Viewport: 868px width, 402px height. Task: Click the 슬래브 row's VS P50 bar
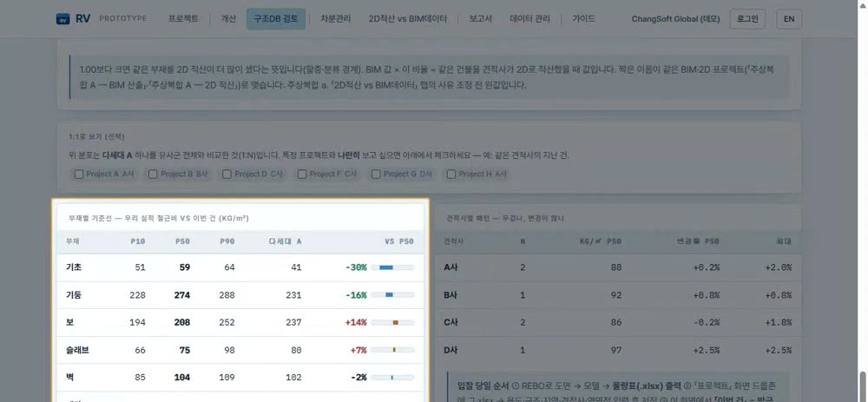(392, 350)
